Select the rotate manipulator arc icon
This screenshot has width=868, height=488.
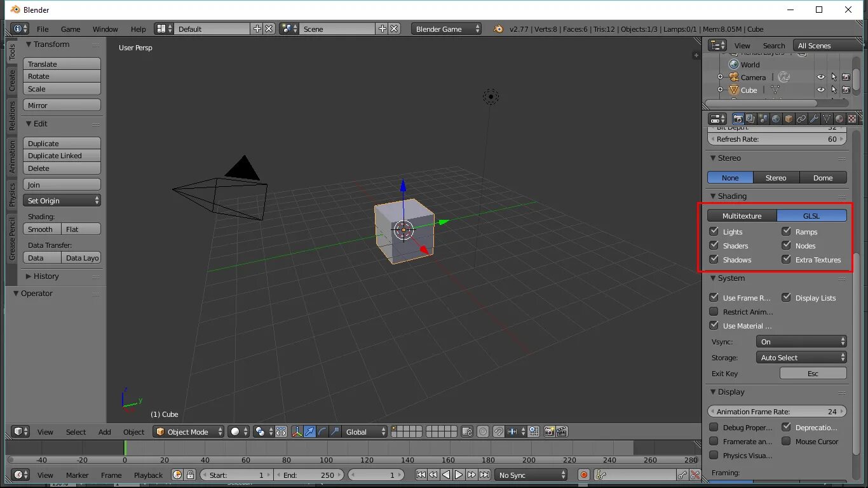pyautogui.click(x=322, y=431)
